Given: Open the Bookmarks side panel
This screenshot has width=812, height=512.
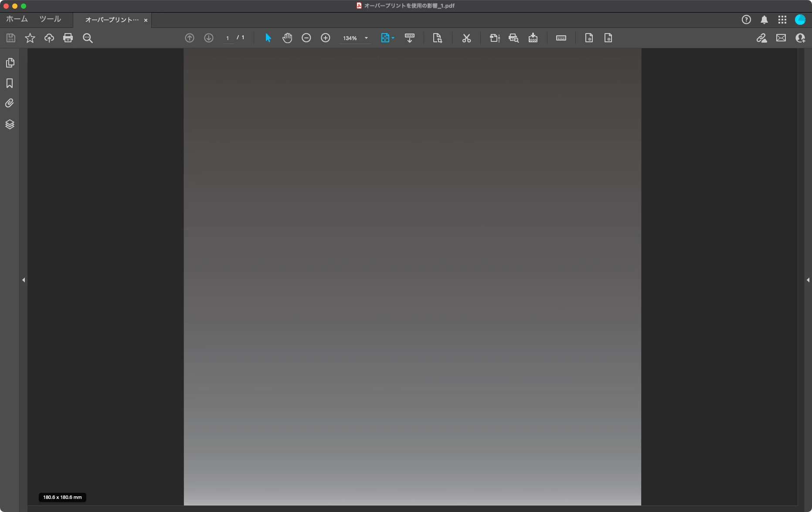Looking at the screenshot, I should (10, 83).
